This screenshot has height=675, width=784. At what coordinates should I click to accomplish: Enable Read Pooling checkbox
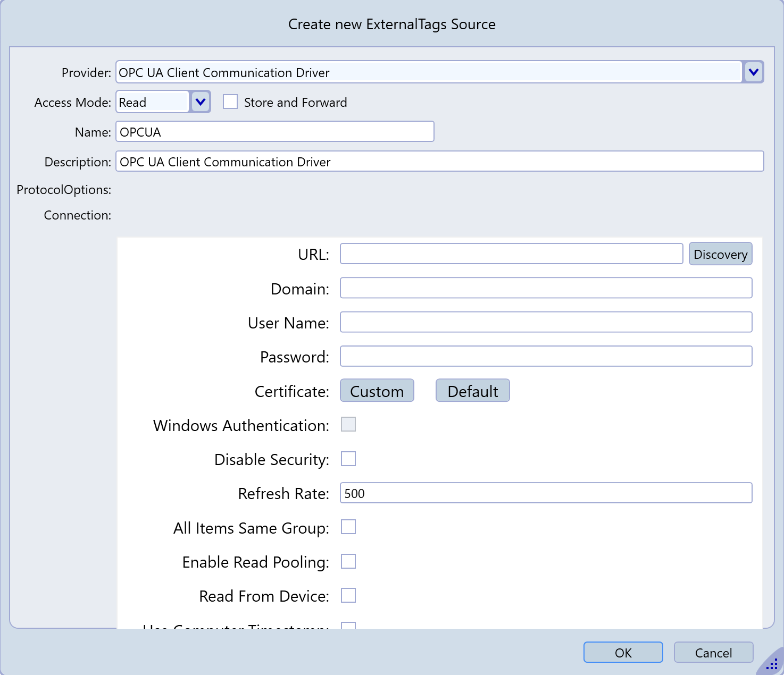click(x=348, y=561)
